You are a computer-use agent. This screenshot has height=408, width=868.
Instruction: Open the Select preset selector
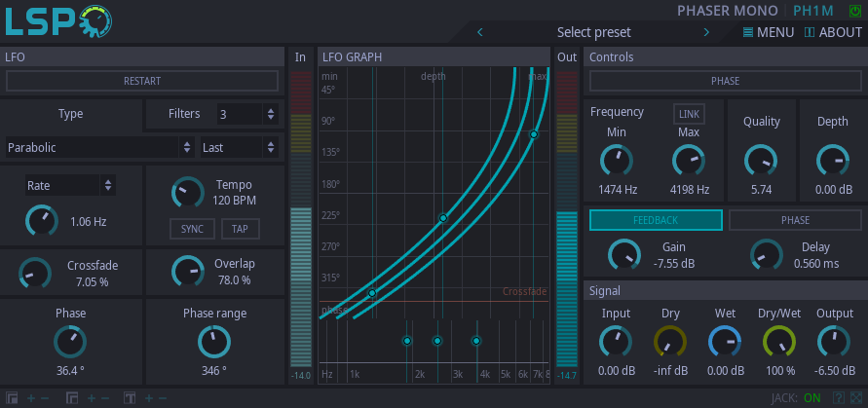click(593, 33)
